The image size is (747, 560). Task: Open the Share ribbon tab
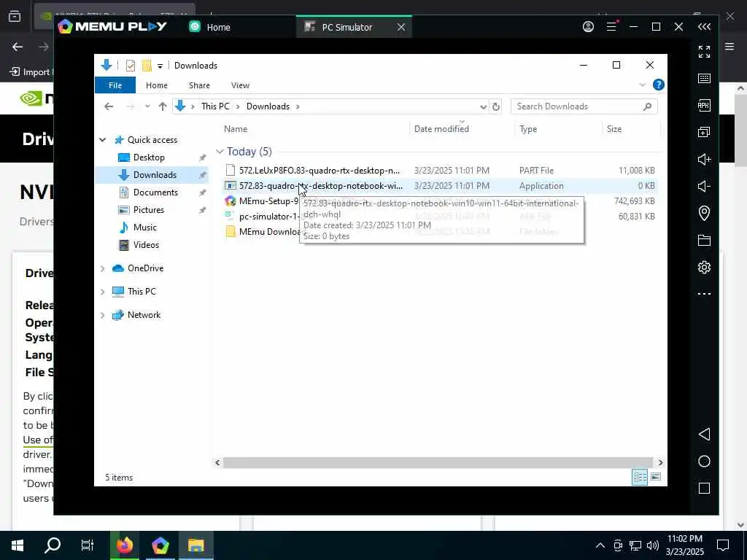199,85
